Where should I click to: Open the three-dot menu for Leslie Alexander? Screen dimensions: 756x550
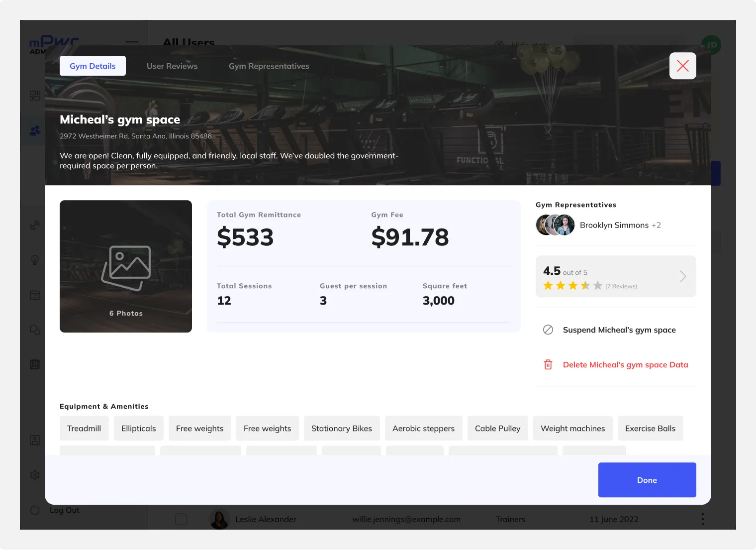click(x=702, y=519)
